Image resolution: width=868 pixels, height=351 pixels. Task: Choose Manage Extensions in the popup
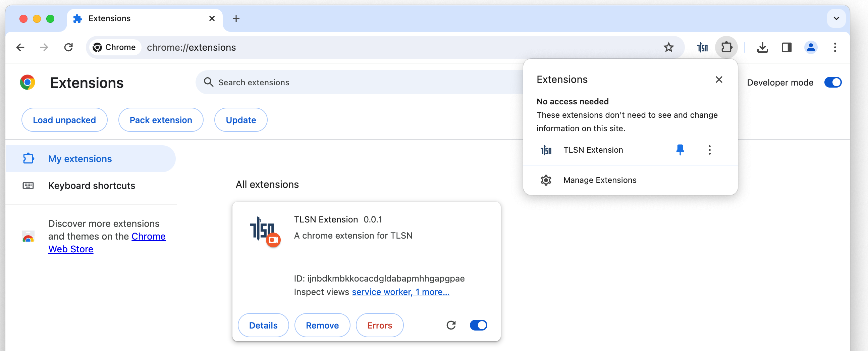point(599,180)
